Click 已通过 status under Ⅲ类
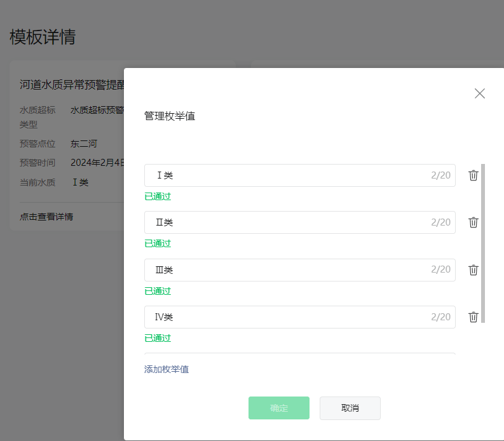 158,291
